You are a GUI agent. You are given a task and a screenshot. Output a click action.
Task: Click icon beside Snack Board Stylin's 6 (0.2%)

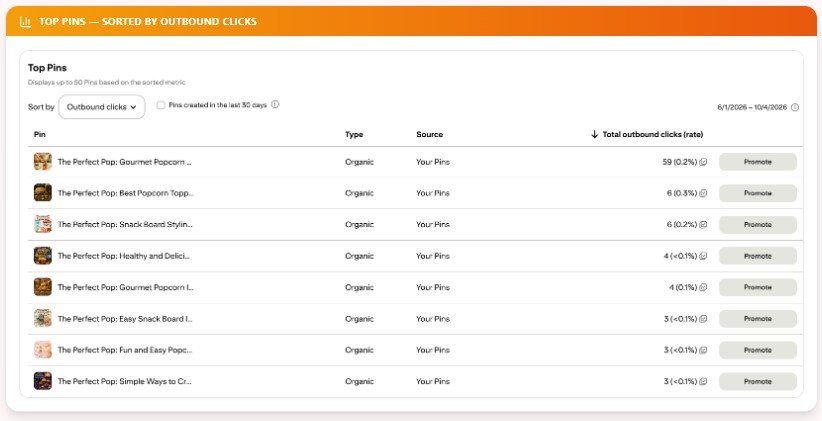(x=704, y=224)
